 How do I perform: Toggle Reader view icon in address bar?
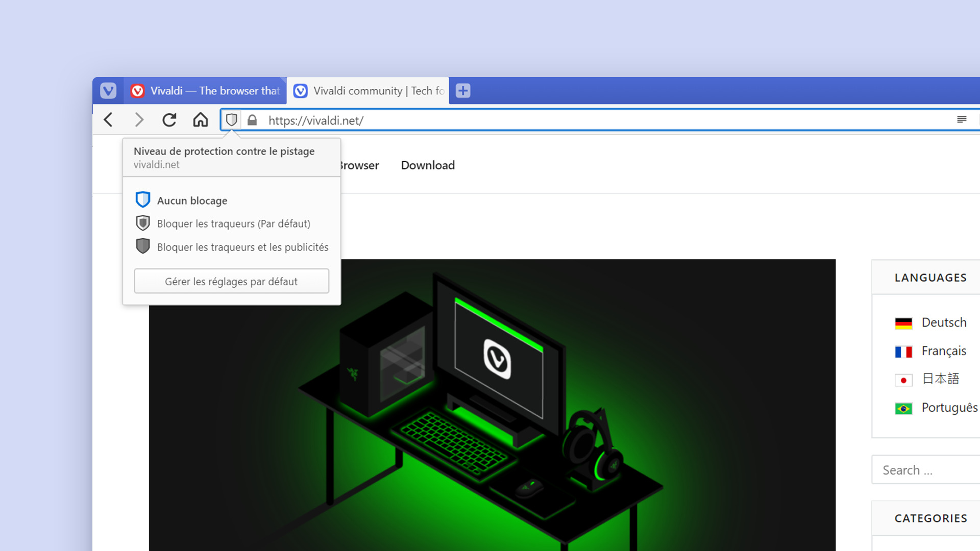point(962,119)
